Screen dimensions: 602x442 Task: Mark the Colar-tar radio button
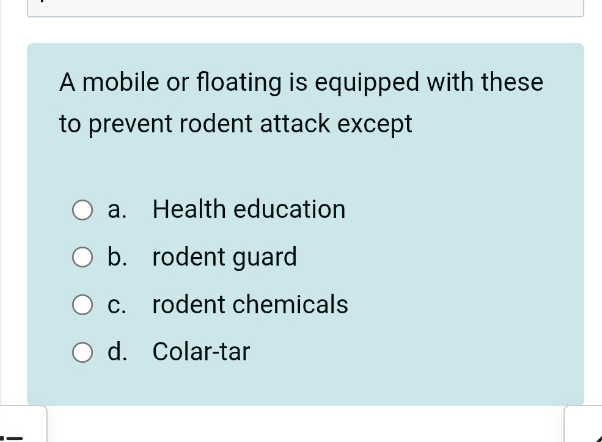tap(83, 352)
